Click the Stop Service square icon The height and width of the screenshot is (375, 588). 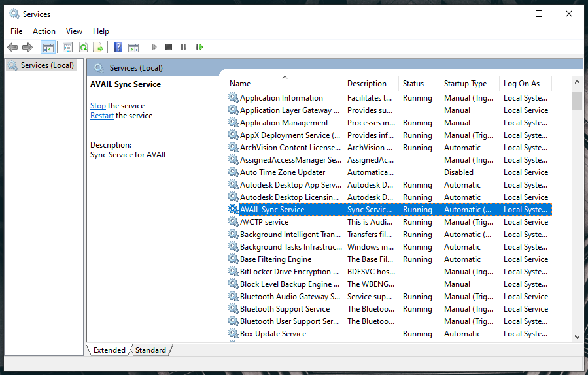tap(169, 47)
